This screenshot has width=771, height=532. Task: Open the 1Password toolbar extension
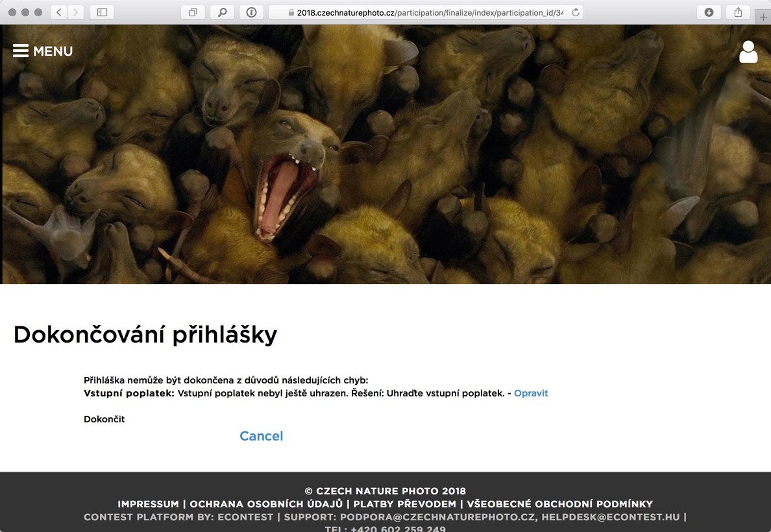[x=251, y=12]
